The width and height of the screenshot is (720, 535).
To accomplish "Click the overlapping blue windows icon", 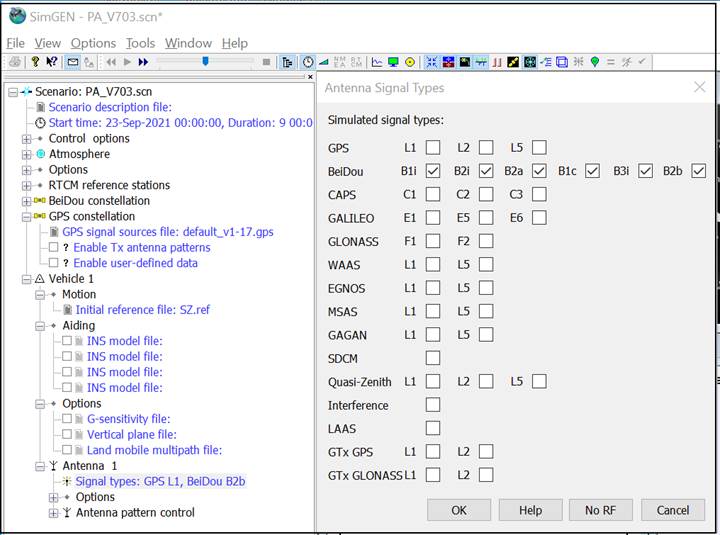I will coord(562,62).
